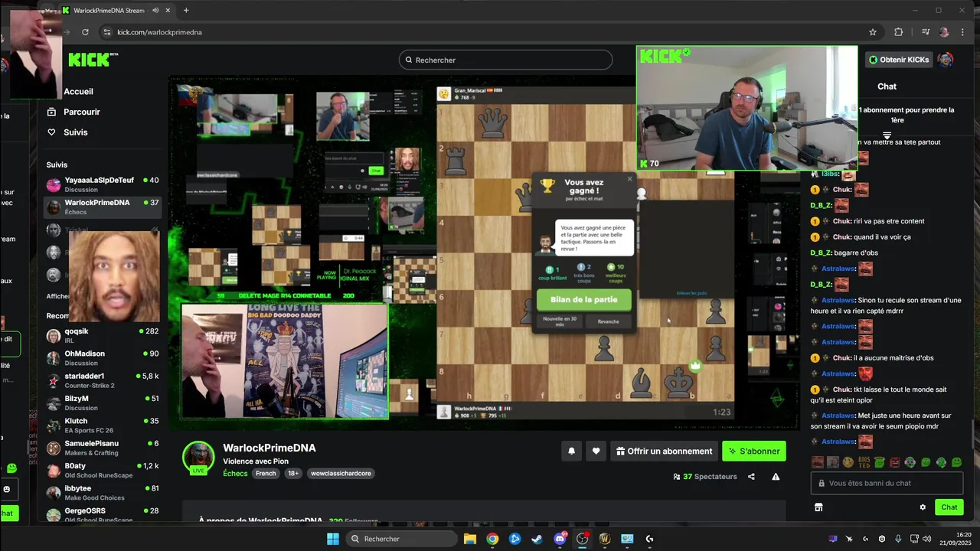Click the wowclassichardcore tag
The image size is (980, 551).
point(341,474)
